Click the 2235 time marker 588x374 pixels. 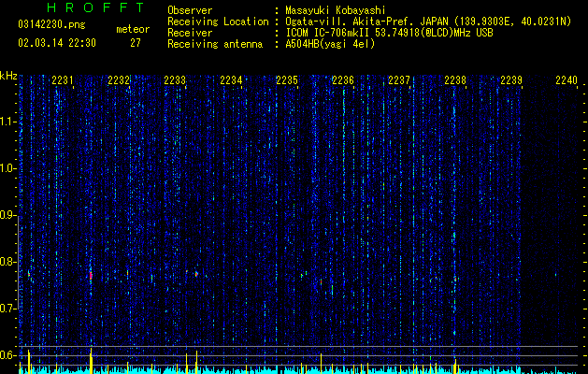pyautogui.click(x=287, y=80)
